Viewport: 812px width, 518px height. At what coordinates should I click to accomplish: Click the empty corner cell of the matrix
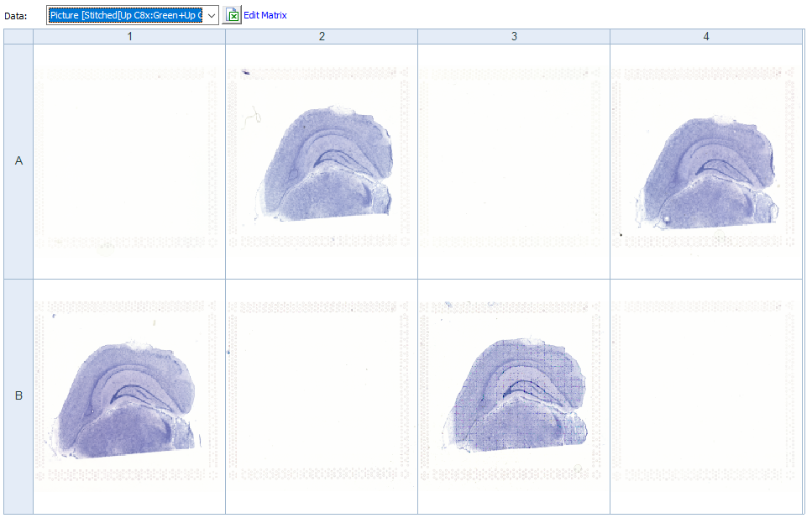(18, 36)
